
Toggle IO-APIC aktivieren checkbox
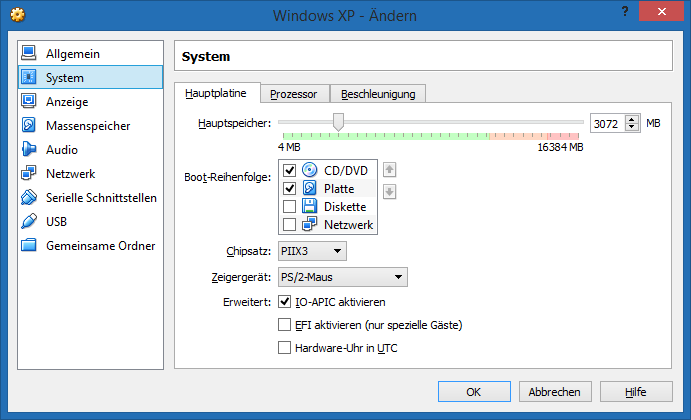coord(285,302)
